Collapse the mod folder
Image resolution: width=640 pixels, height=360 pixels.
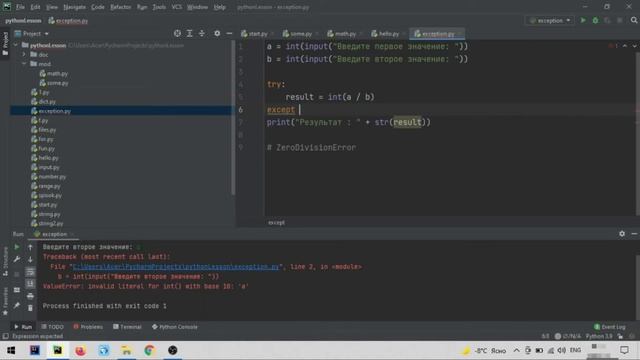pos(24,64)
